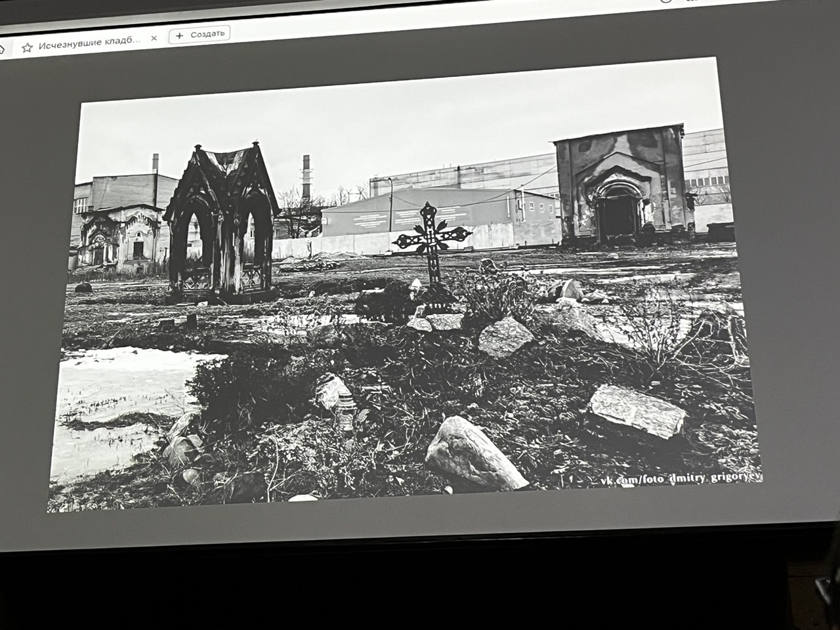This screenshot has height=630, width=840.
Task: Click the large rounded stone in the foreground
Action: [471, 455]
